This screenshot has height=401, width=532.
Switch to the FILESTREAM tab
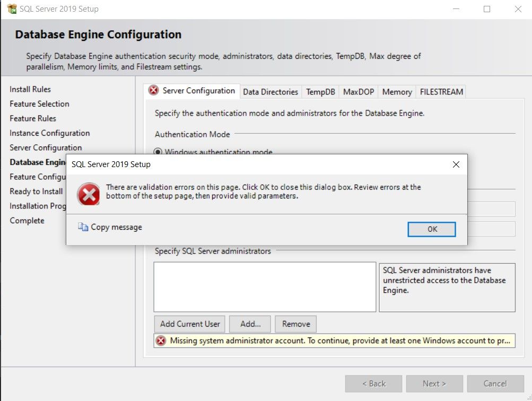(x=441, y=92)
